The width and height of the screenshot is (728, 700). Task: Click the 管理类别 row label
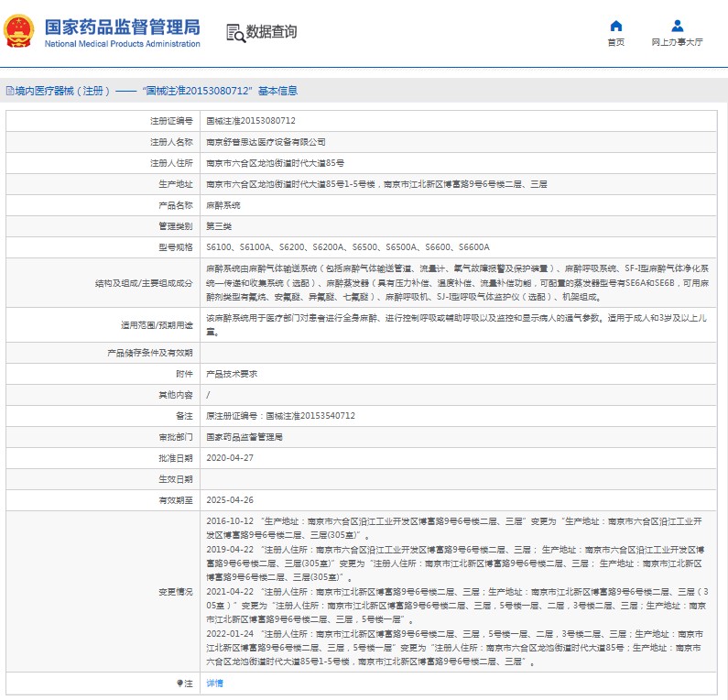176,226
